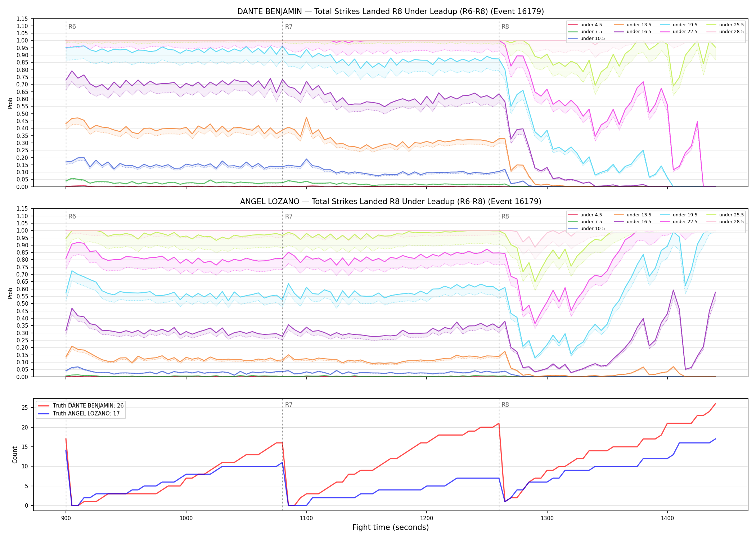Click the 'Count' y-axis label

(x=15, y=455)
